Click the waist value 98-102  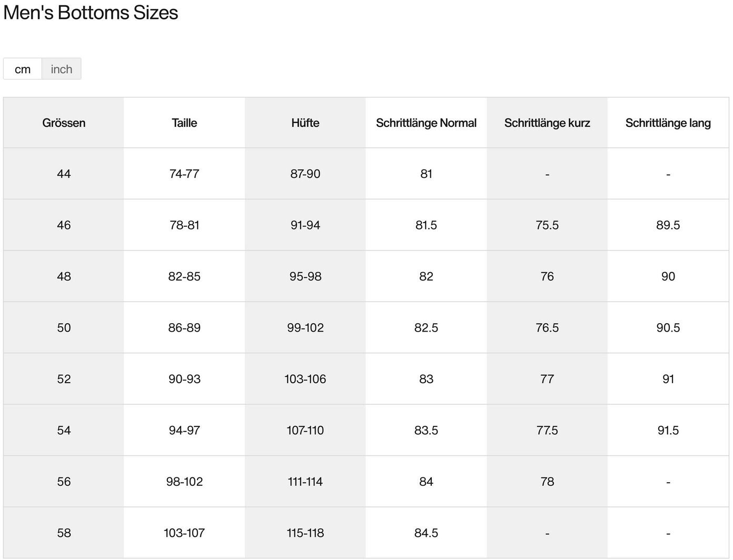coord(184,482)
